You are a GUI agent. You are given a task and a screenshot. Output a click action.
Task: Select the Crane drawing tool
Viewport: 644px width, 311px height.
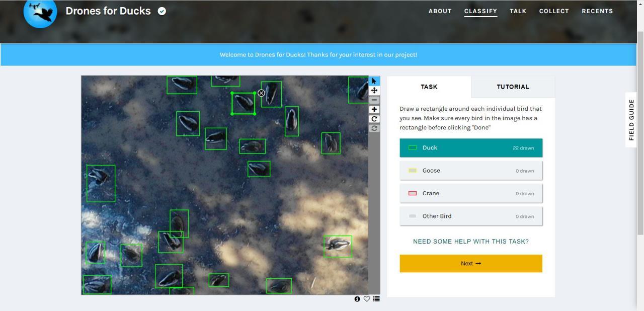click(x=471, y=193)
